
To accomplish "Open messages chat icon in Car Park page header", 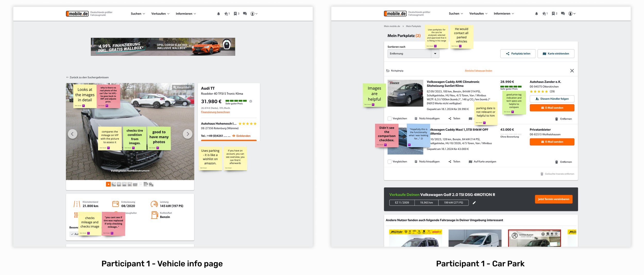I will click(x=563, y=14).
